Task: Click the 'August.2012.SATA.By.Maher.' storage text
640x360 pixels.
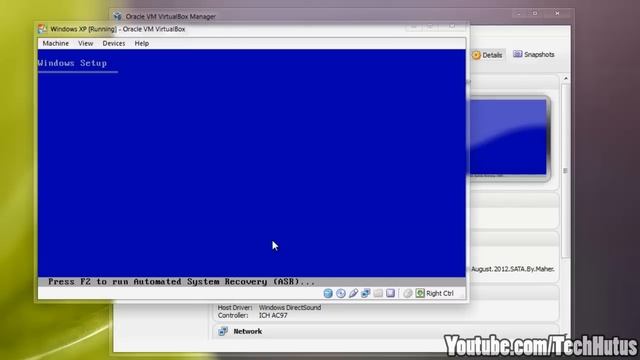Action: pos(513,269)
